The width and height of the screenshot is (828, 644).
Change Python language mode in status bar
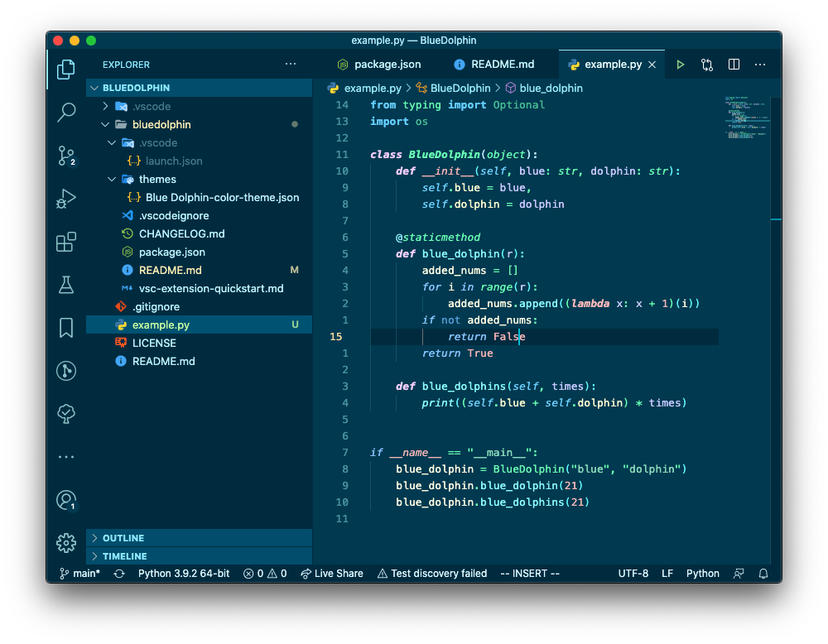tap(703, 574)
